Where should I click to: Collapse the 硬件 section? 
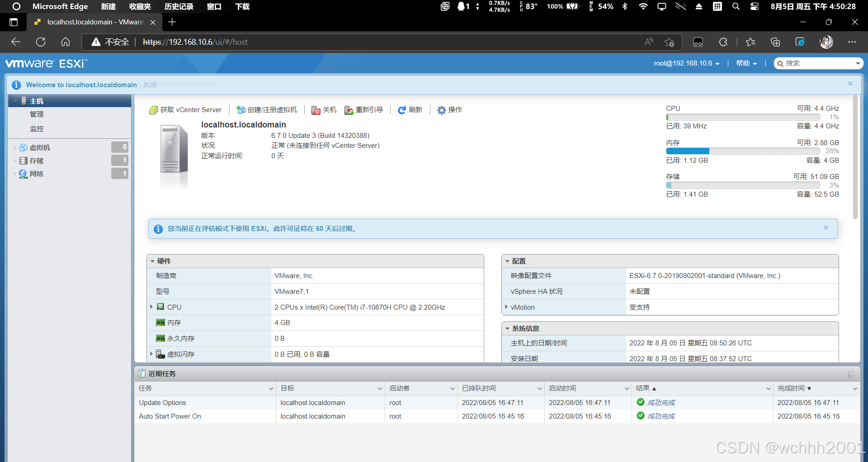coord(153,261)
